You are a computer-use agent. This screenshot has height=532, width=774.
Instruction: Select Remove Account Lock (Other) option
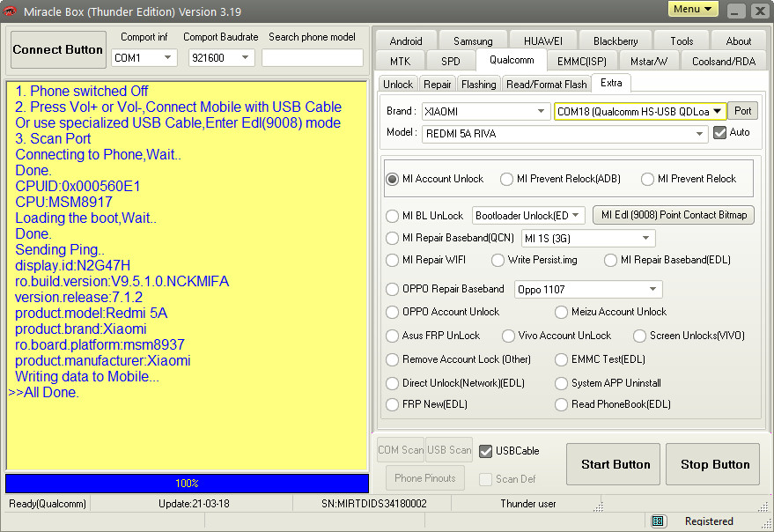click(x=459, y=359)
